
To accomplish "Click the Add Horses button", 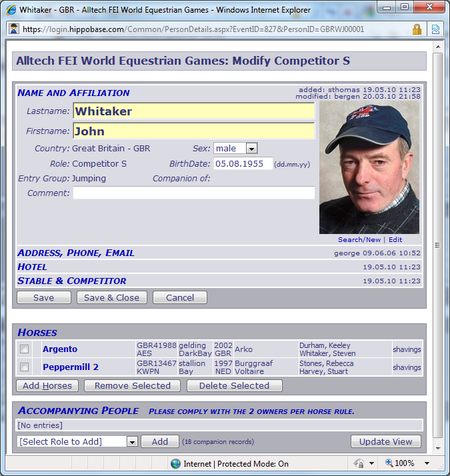I will point(47,386).
